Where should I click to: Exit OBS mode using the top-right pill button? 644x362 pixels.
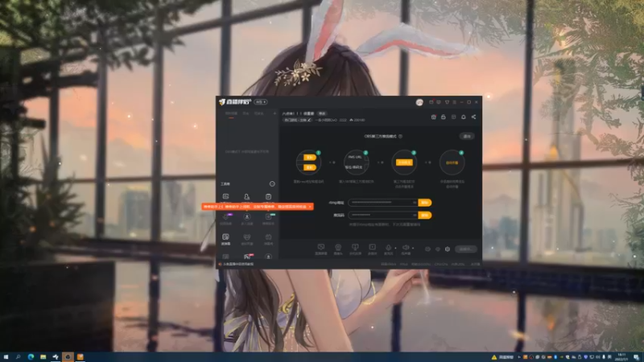[x=467, y=136]
